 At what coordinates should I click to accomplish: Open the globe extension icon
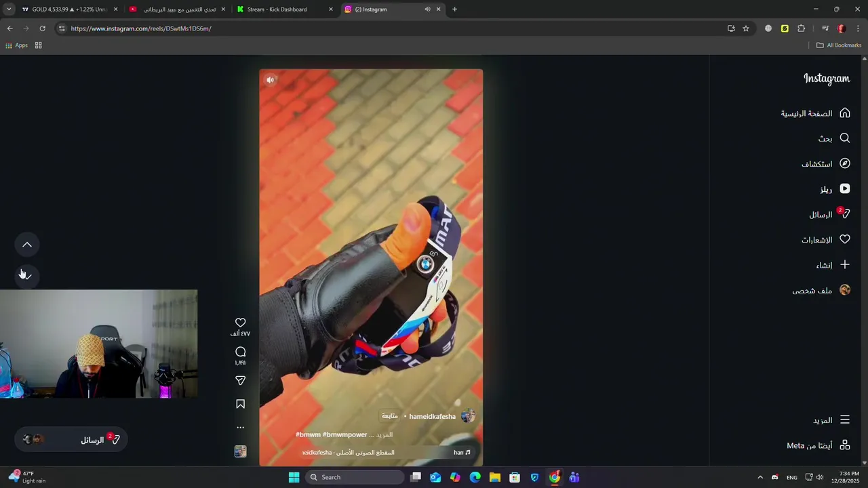tap(768, 28)
